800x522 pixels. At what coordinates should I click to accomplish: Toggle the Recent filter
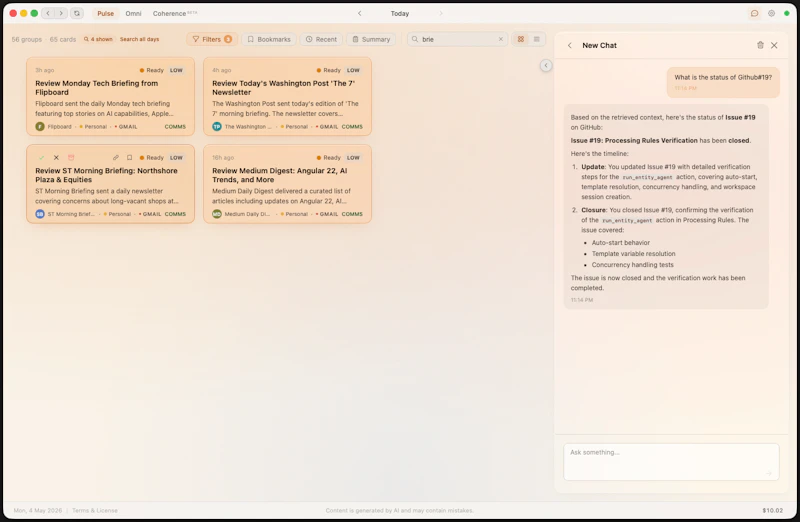321,39
